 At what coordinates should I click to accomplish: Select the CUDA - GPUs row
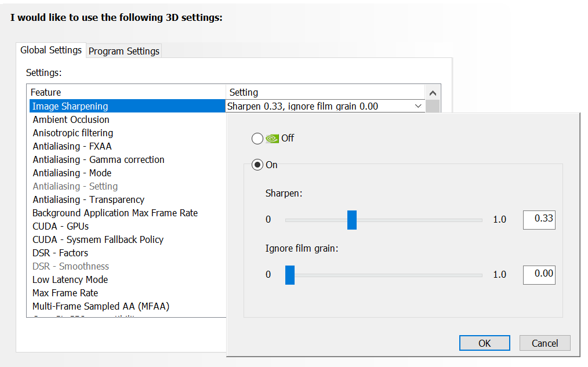pos(128,227)
